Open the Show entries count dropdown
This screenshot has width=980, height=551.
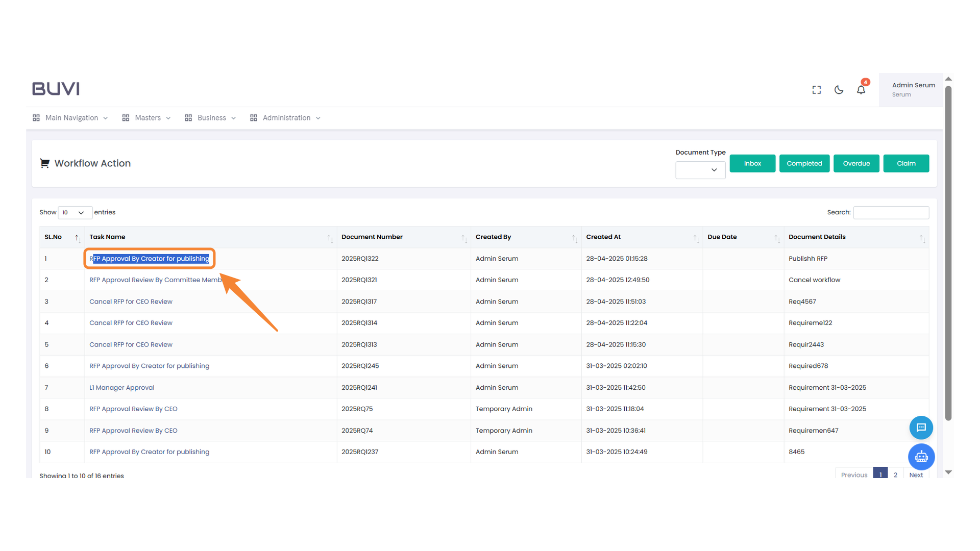(75, 213)
